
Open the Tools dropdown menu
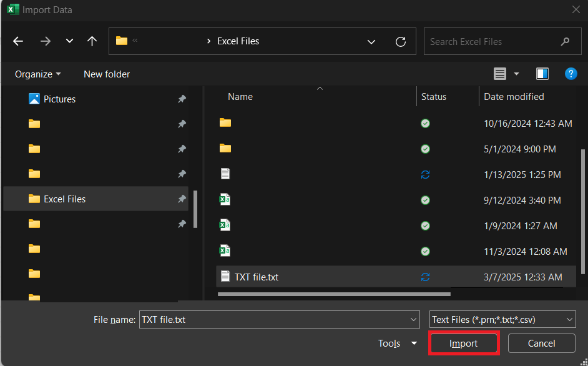pos(398,343)
